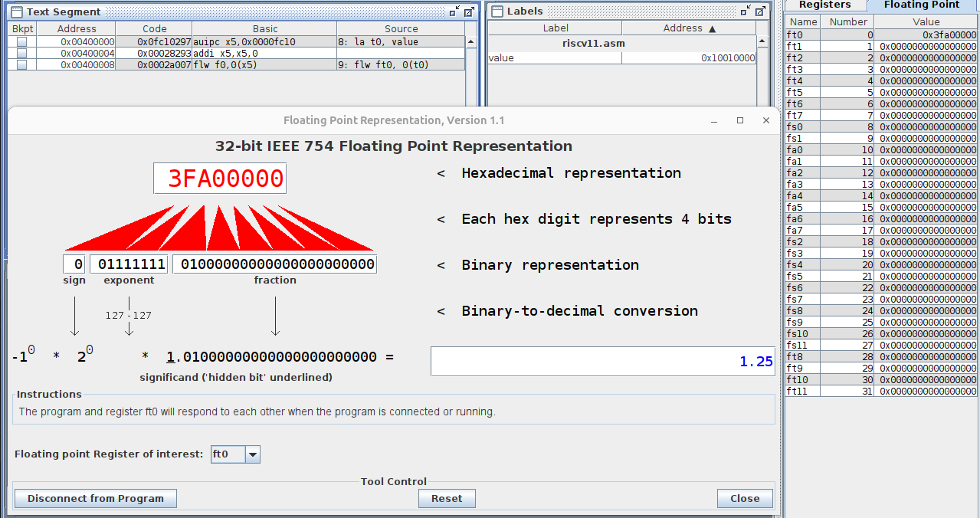Click the hexadecimal 3FA00000 field
980x518 pixels.
point(220,179)
